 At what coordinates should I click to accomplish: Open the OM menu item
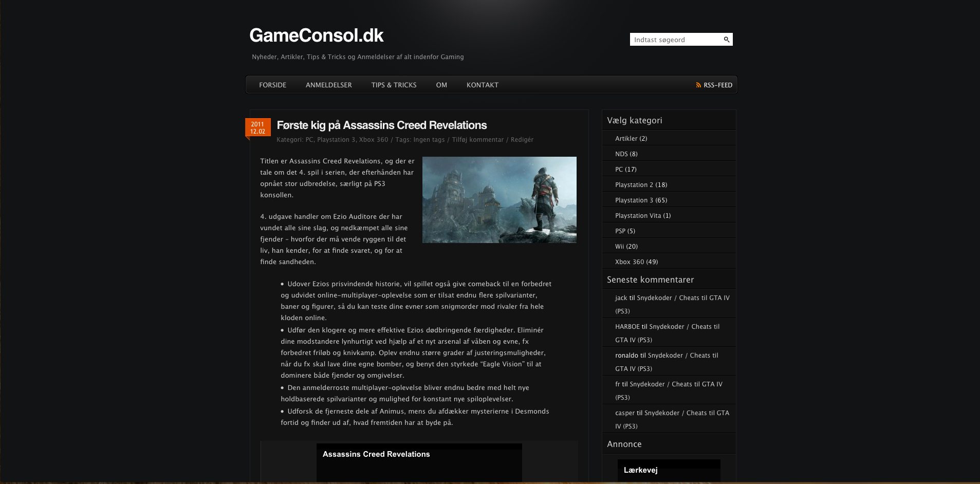pos(441,85)
